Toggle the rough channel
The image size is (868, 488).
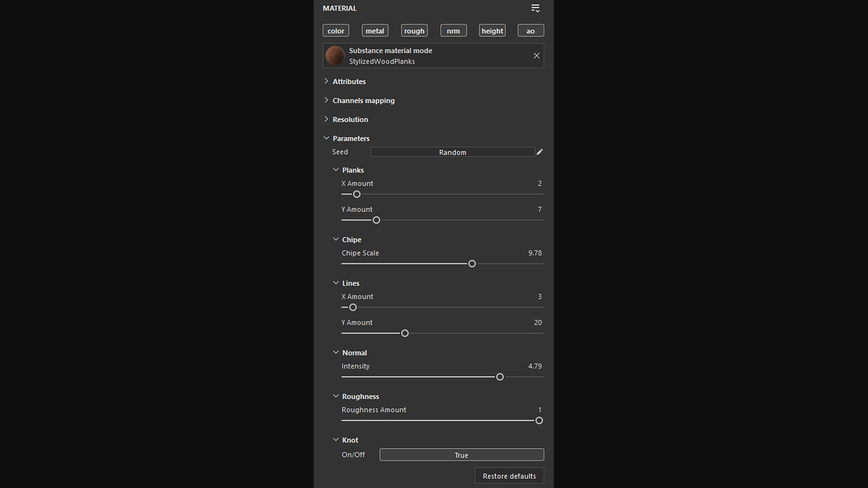click(x=414, y=31)
